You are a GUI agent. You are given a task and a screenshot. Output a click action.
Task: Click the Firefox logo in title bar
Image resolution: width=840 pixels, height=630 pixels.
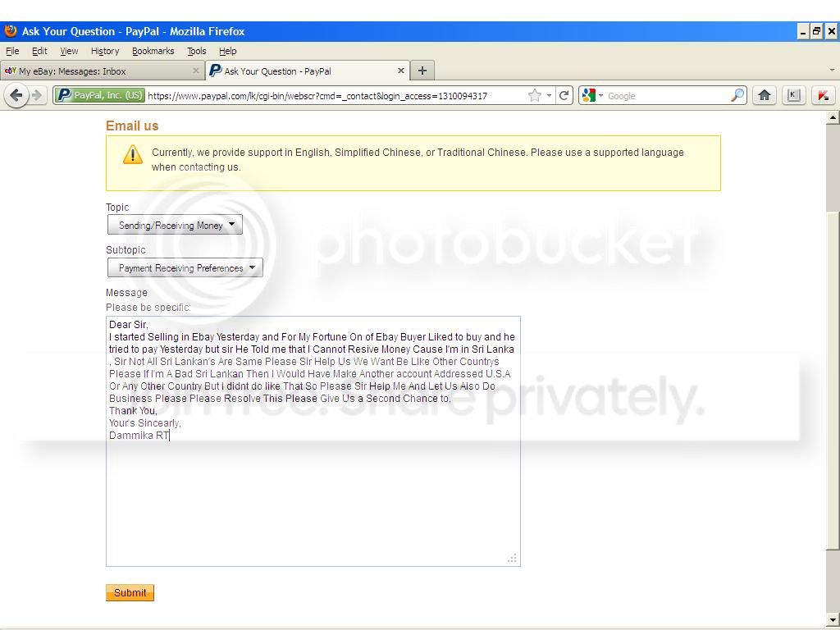coord(10,31)
